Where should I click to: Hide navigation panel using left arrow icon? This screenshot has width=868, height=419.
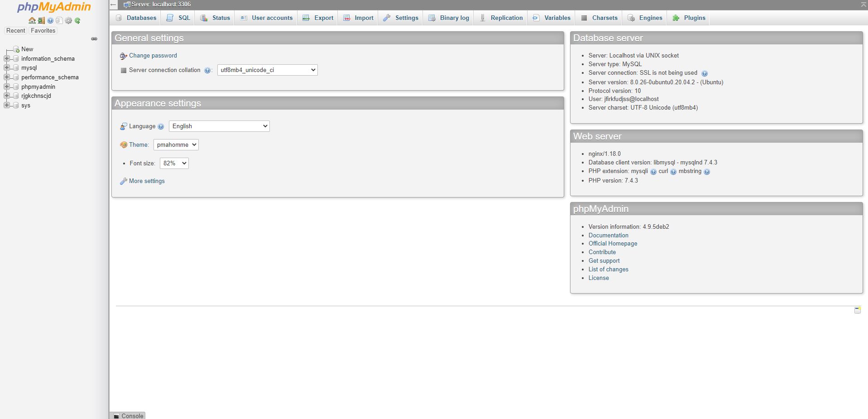pyautogui.click(x=114, y=5)
